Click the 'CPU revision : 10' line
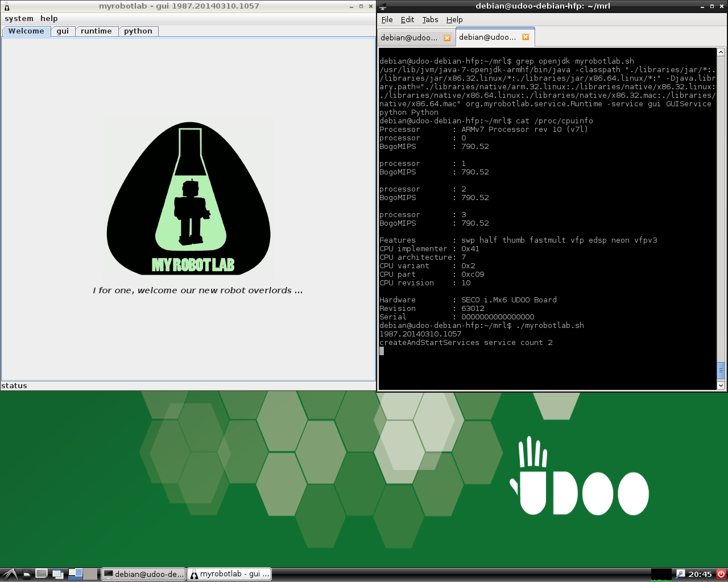 (x=425, y=283)
